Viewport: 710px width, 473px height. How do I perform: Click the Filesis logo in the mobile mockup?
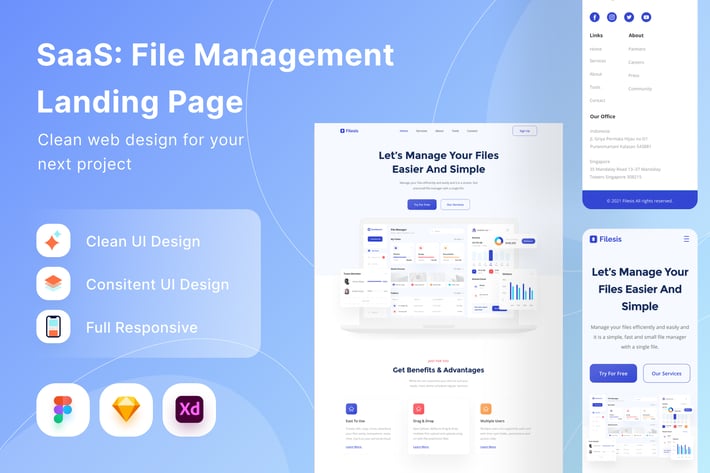tap(605, 239)
